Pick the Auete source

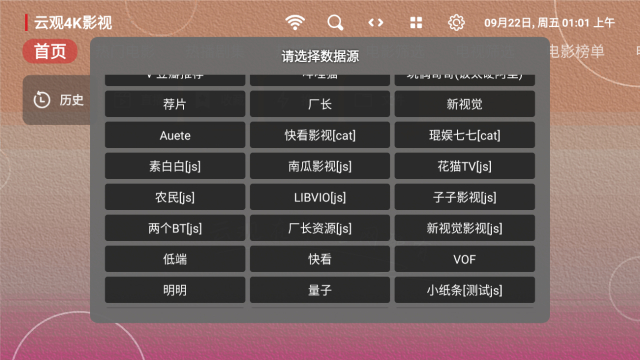point(175,135)
